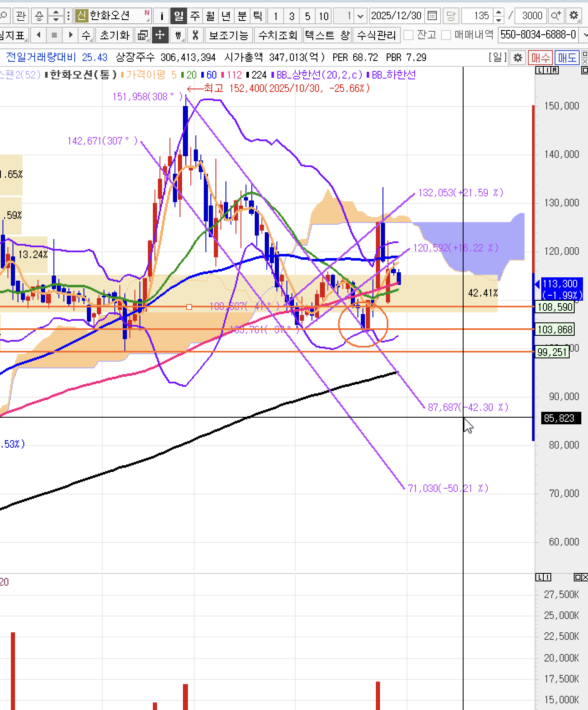588x710 pixels.
Task: Click the 초기화 reset button
Action: point(114,35)
